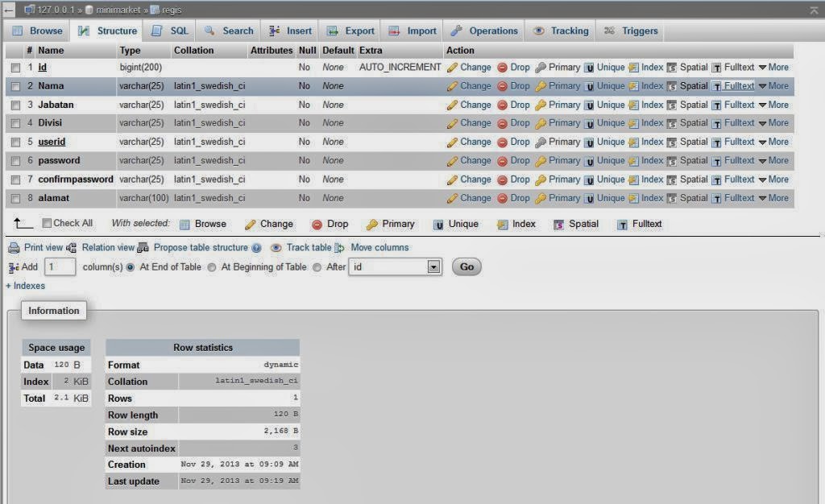Select At Beginning of Table radio option
This screenshot has height=504, width=825.
212,267
